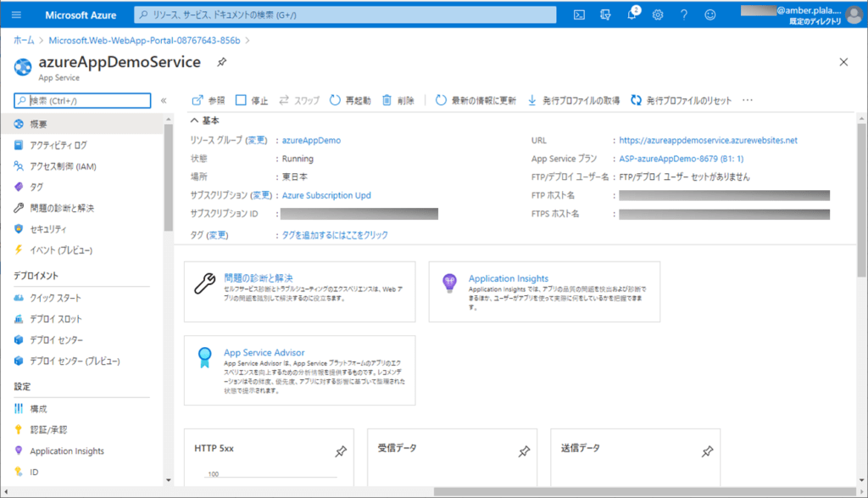This screenshot has width=868, height=498.
Task: Collapse the sidebar with the « button
Action: [x=164, y=99]
